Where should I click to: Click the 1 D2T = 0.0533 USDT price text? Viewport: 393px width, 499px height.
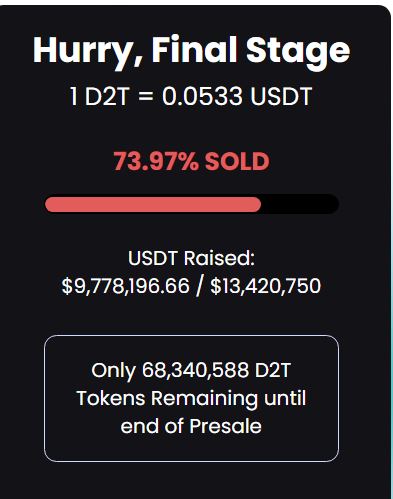point(191,97)
